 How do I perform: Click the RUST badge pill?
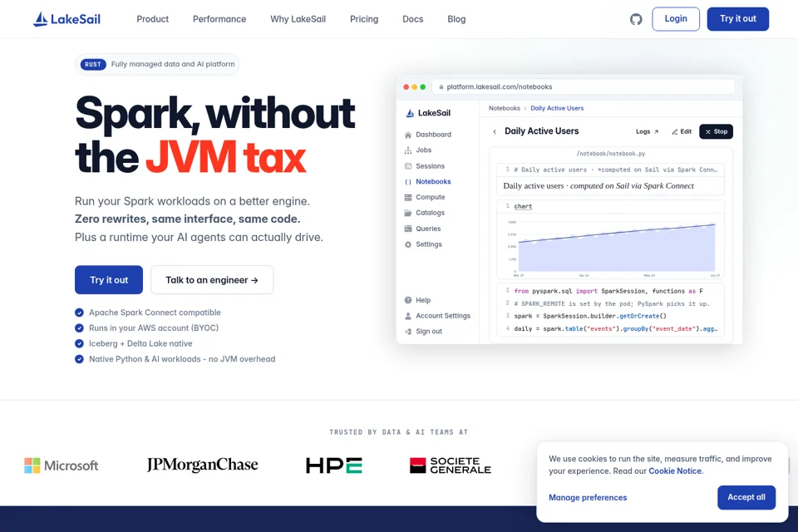pos(93,64)
